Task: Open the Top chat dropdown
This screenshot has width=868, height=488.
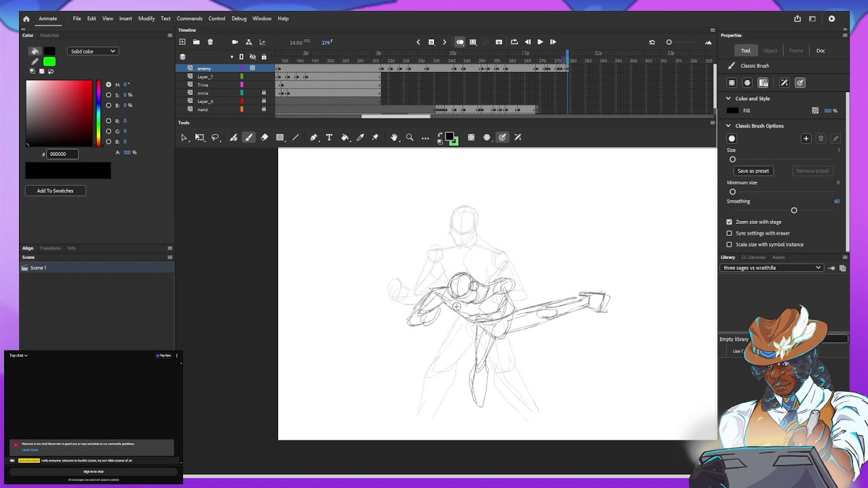Action: point(18,355)
